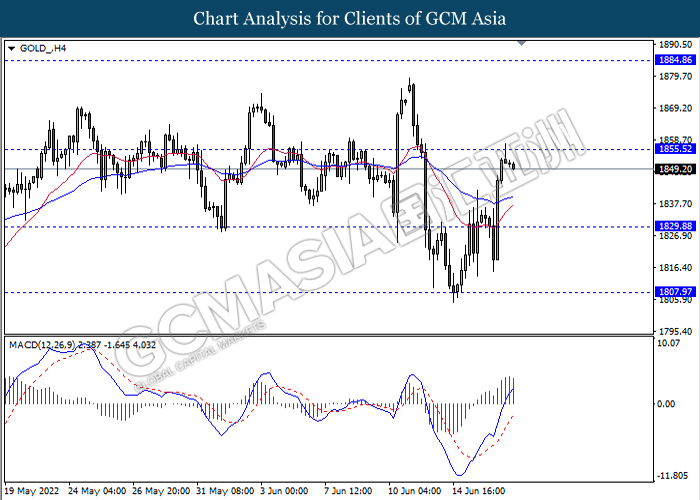The height and width of the screenshot is (500, 700).
Task: Click the chart shift triangle marker
Action: pos(521,43)
